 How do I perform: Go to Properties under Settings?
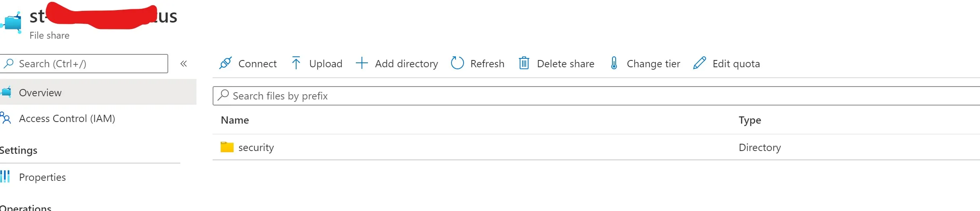[42, 177]
